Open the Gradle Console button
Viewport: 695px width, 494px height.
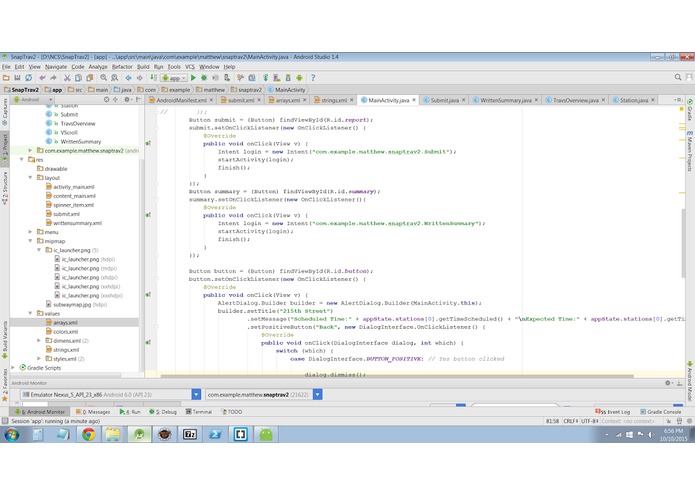pyautogui.click(x=661, y=412)
